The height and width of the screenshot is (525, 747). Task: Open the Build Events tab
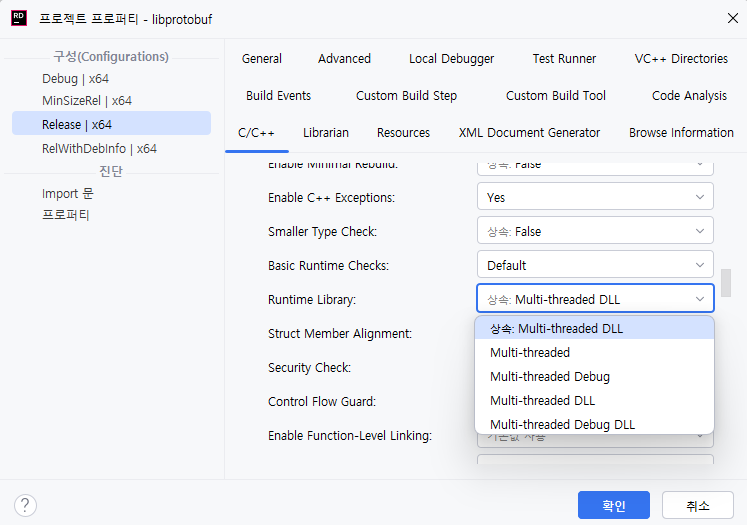278,96
